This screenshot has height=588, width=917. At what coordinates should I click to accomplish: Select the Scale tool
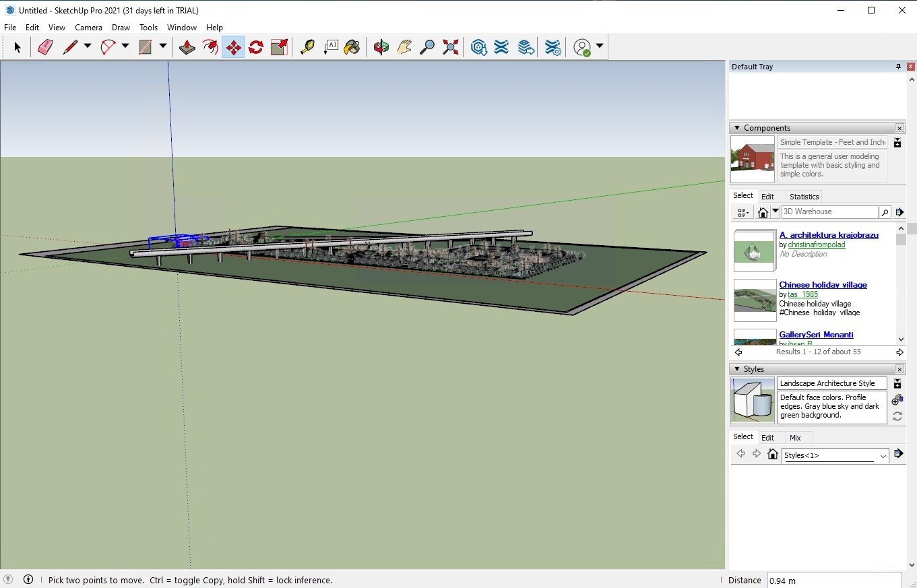tap(279, 47)
